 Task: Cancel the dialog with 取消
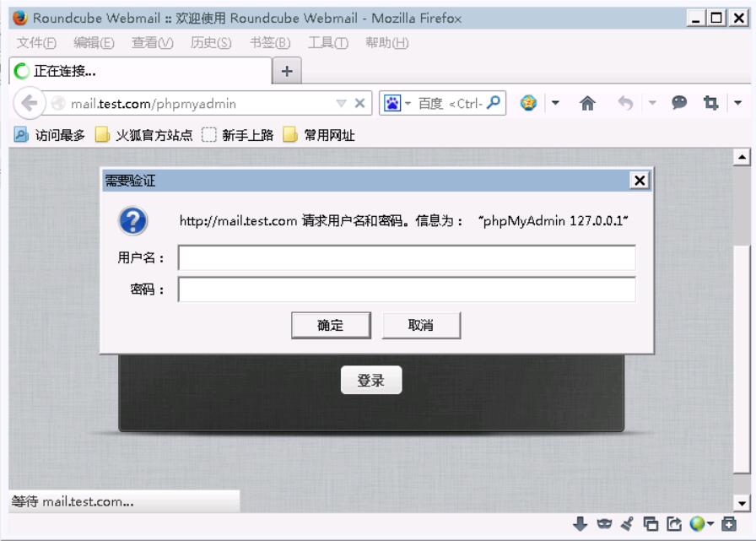(421, 326)
